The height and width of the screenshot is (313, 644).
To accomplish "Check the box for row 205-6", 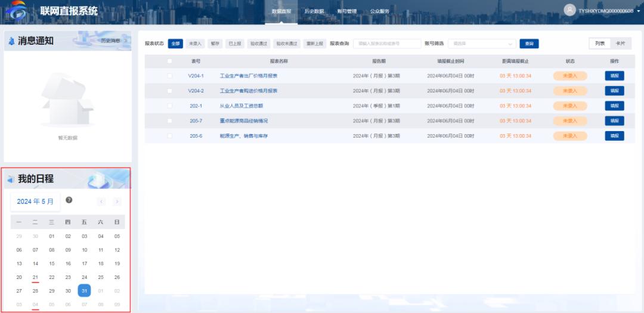I will click(170, 135).
